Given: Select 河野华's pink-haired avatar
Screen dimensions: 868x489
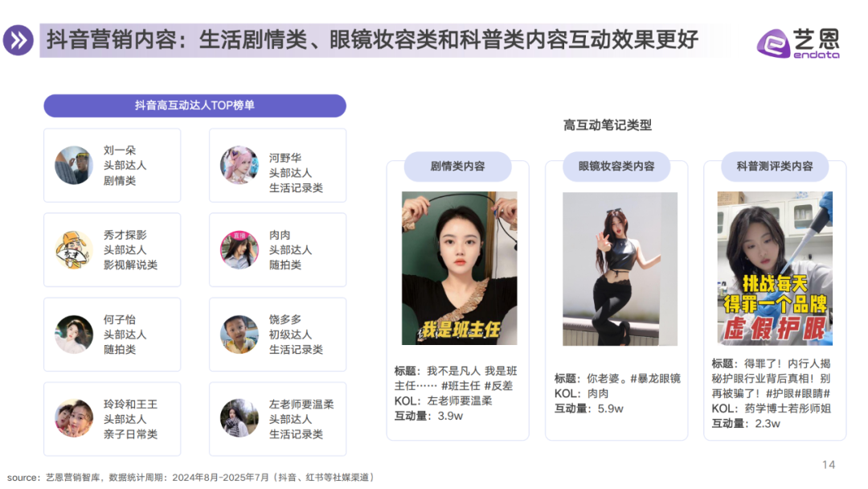Looking at the screenshot, I should 240,165.
